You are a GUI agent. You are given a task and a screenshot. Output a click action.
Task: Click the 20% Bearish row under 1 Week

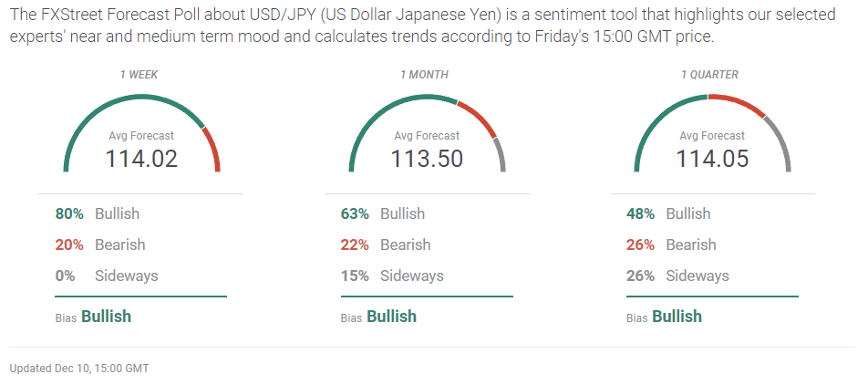[x=99, y=245]
